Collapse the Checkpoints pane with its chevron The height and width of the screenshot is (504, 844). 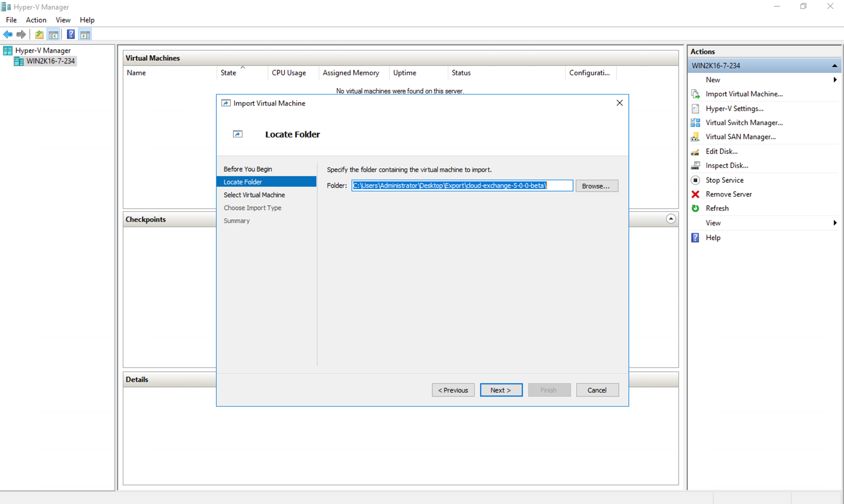[x=671, y=219]
